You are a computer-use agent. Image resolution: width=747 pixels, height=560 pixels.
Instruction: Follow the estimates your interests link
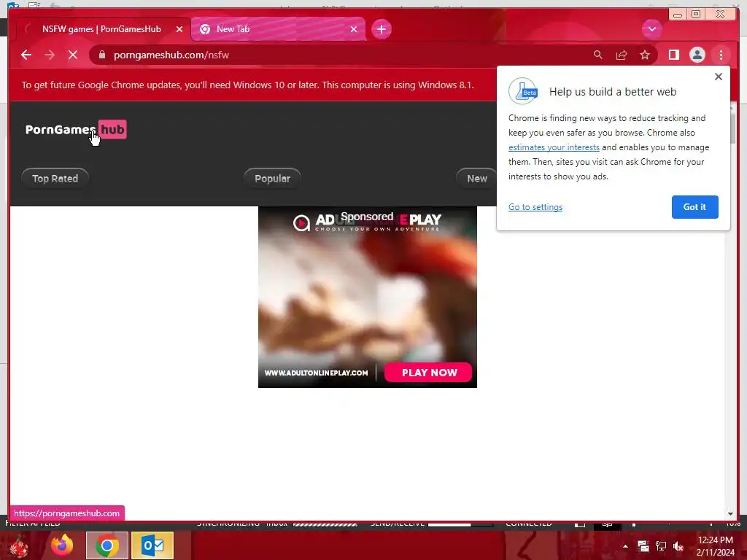click(554, 147)
